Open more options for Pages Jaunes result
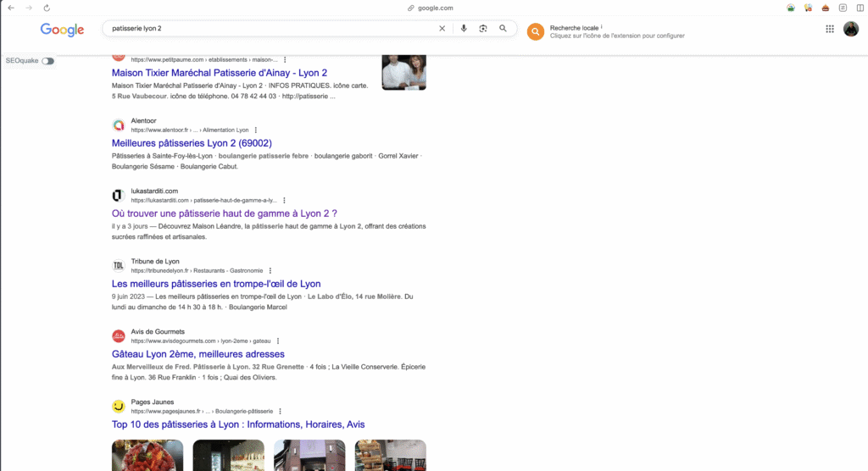The width and height of the screenshot is (868, 471). pyautogui.click(x=280, y=411)
